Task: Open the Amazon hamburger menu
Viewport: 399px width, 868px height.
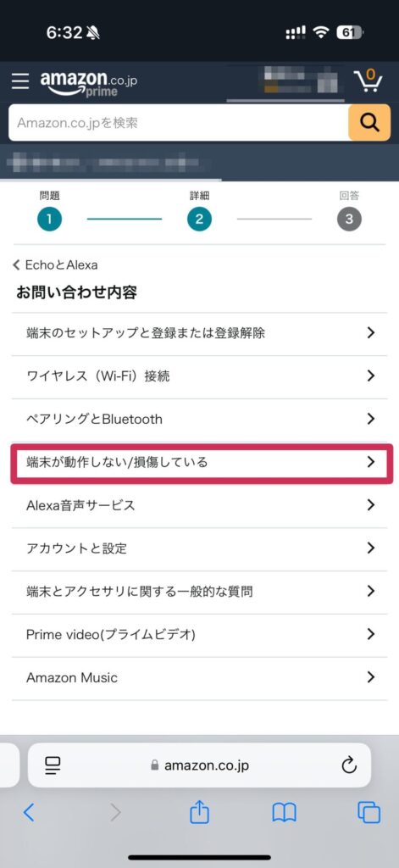Action: tap(20, 81)
